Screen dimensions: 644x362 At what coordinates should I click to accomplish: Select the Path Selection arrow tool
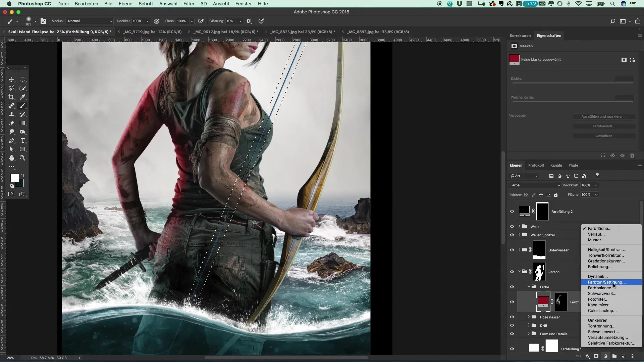(x=11, y=149)
